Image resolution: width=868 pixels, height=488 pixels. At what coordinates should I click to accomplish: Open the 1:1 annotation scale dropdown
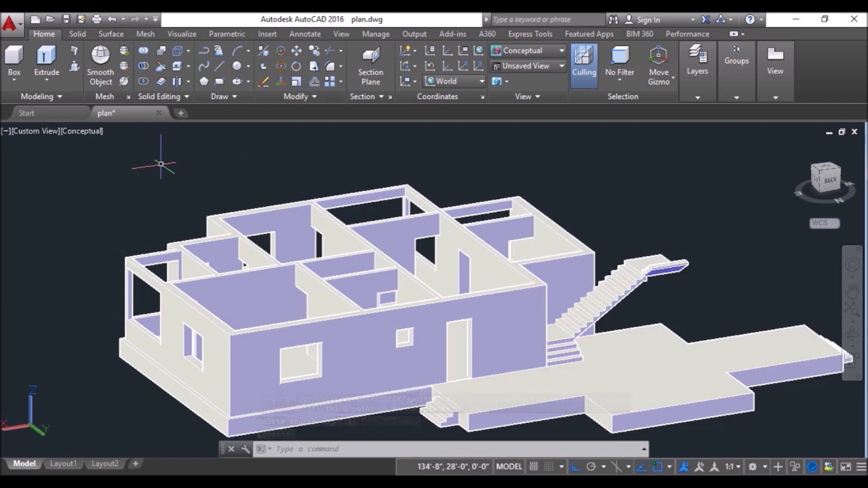732,466
